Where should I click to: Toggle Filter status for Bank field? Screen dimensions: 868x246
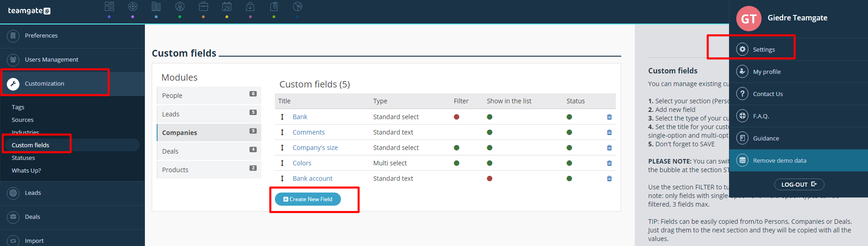[x=456, y=117]
